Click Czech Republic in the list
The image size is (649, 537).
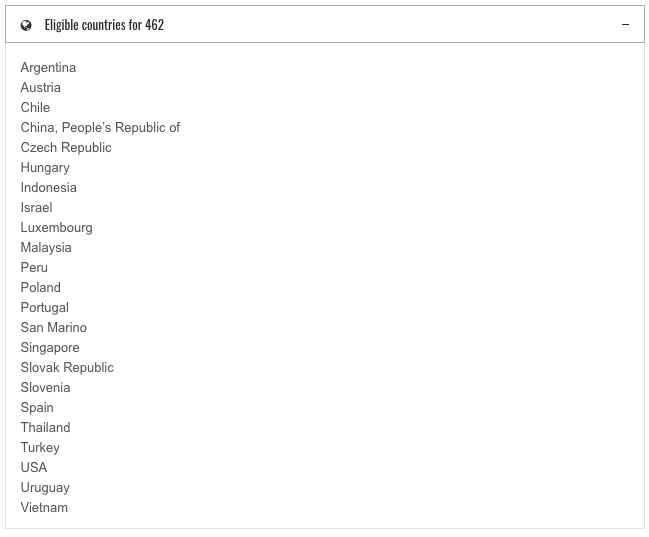pos(66,147)
